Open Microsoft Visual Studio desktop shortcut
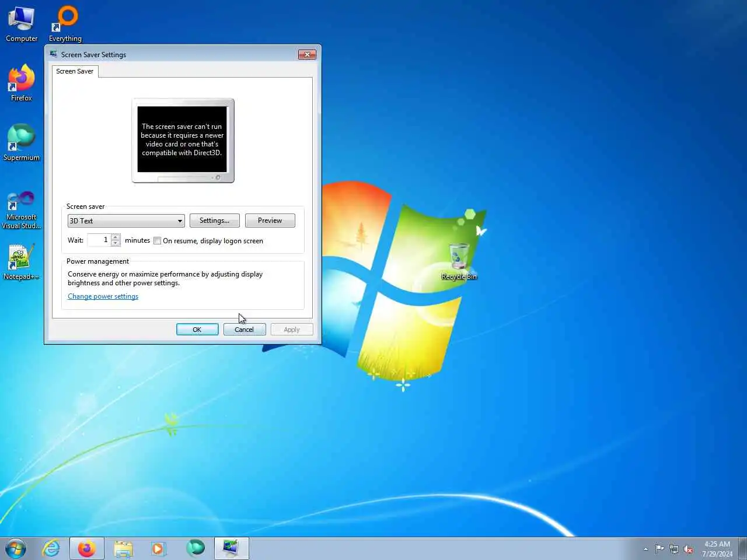Image resolution: width=747 pixels, height=560 pixels. [x=22, y=210]
